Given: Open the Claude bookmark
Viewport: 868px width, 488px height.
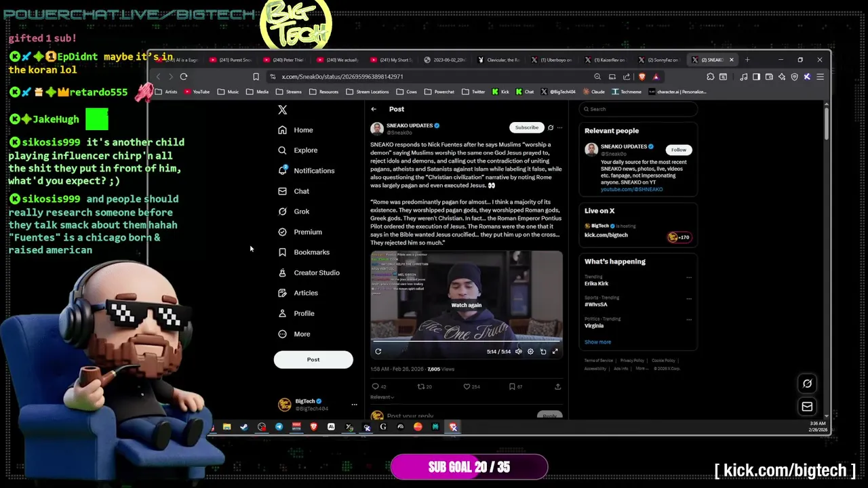Looking at the screenshot, I should pyautogui.click(x=593, y=91).
